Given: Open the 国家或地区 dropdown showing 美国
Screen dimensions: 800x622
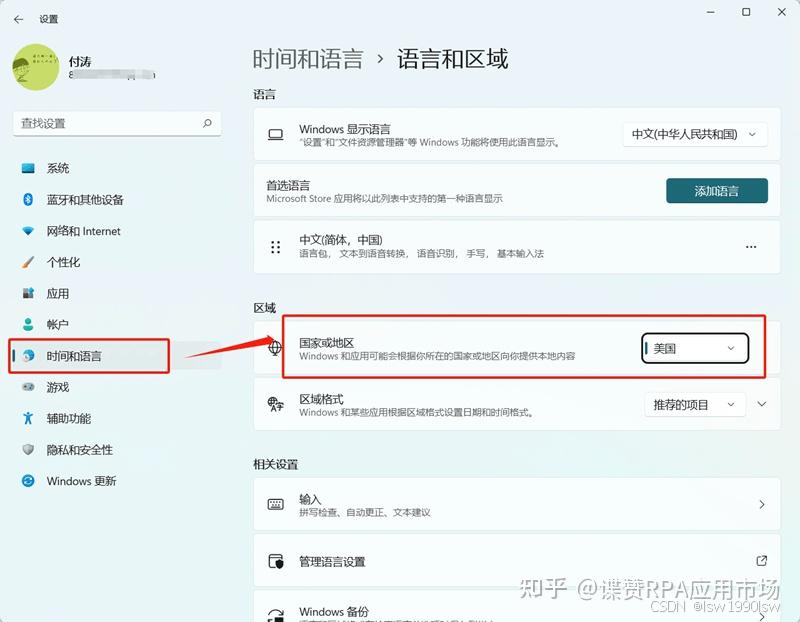Looking at the screenshot, I should pyautogui.click(x=694, y=348).
